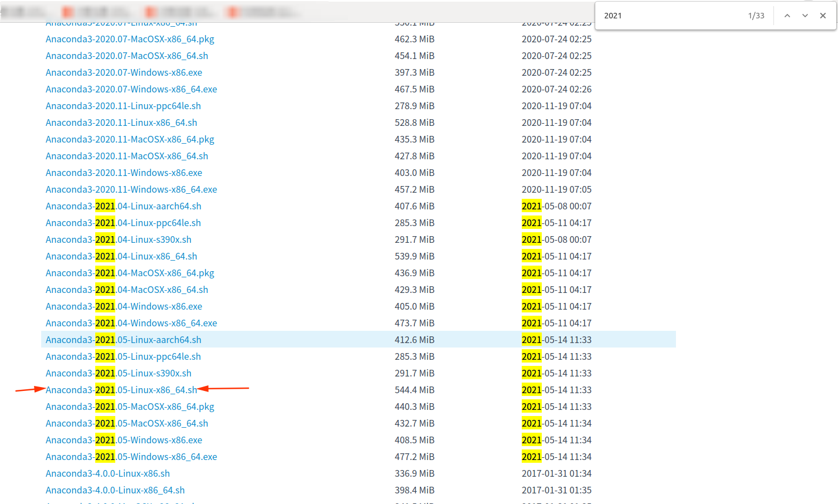
Task: Select the 398.4 MiB size cell
Action: (414, 490)
